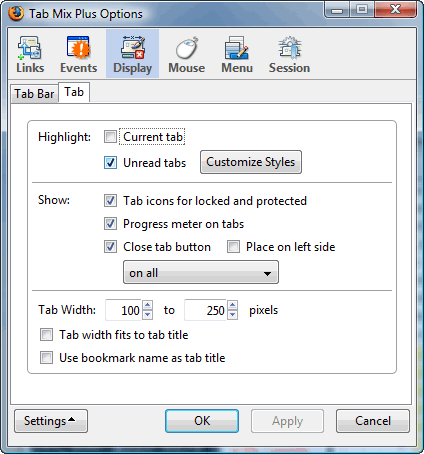Close the Tab Mix Plus Options window
This screenshot has width=424, height=454.
[395, 9]
